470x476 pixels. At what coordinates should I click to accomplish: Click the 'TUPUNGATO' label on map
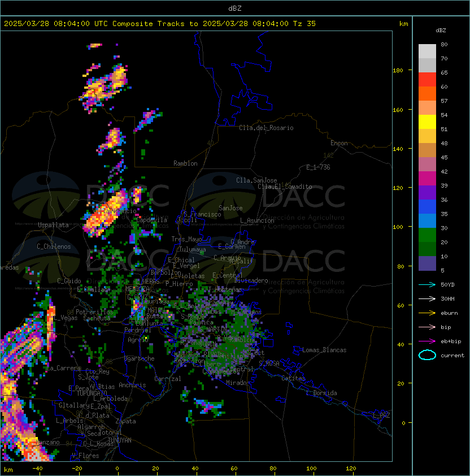click(92, 393)
